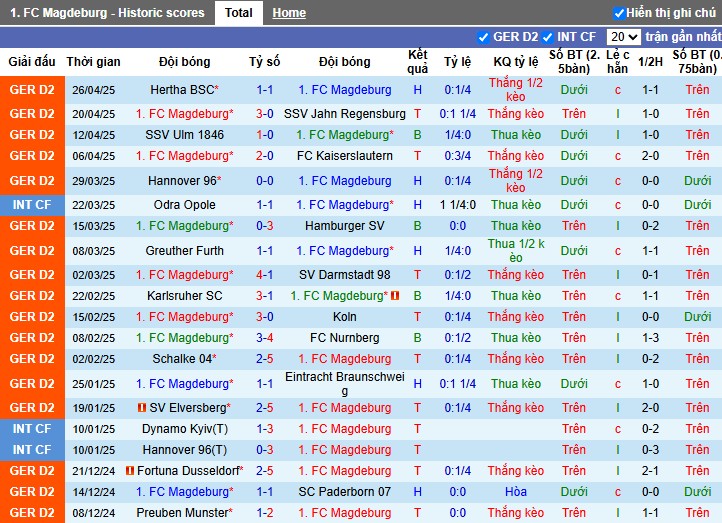
Task: Click 1. FC Magdeburg in Koln row
Action: (184, 317)
